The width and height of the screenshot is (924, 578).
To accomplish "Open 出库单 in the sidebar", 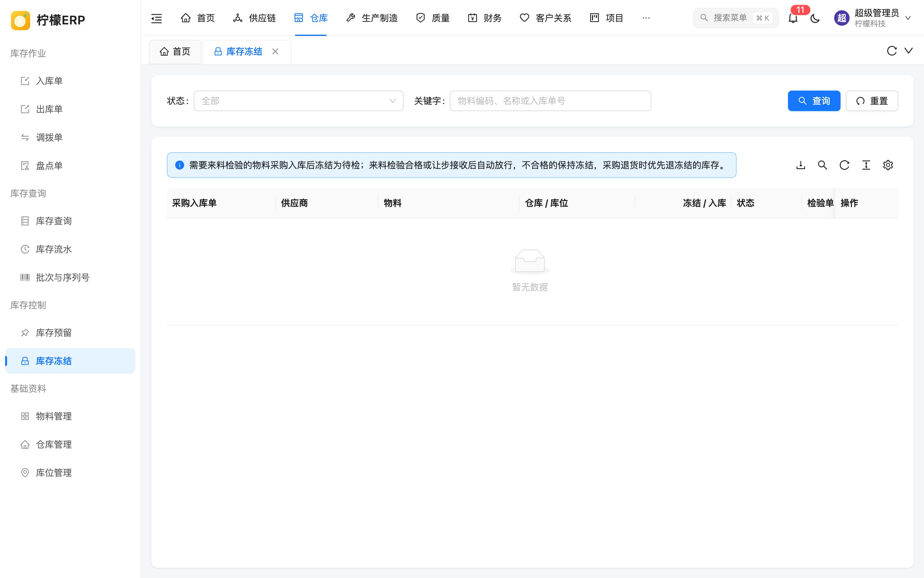I will pyautogui.click(x=70, y=109).
